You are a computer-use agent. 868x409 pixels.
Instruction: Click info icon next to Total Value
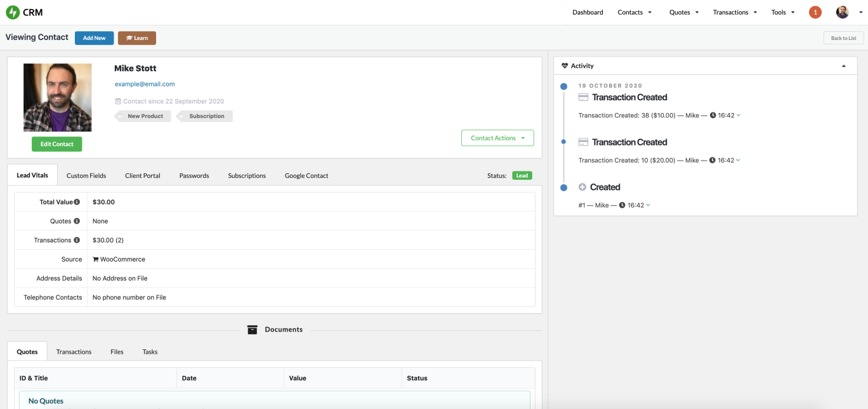77,202
